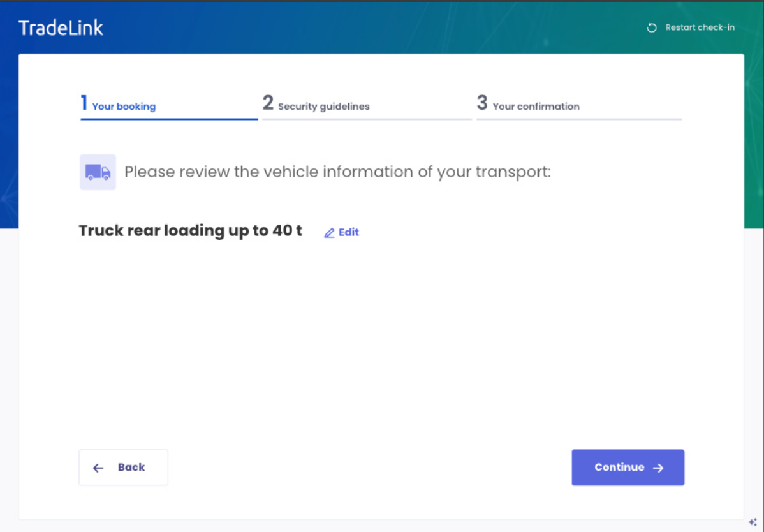
Task: Click the circular restart arrow icon
Action: click(651, 28)
